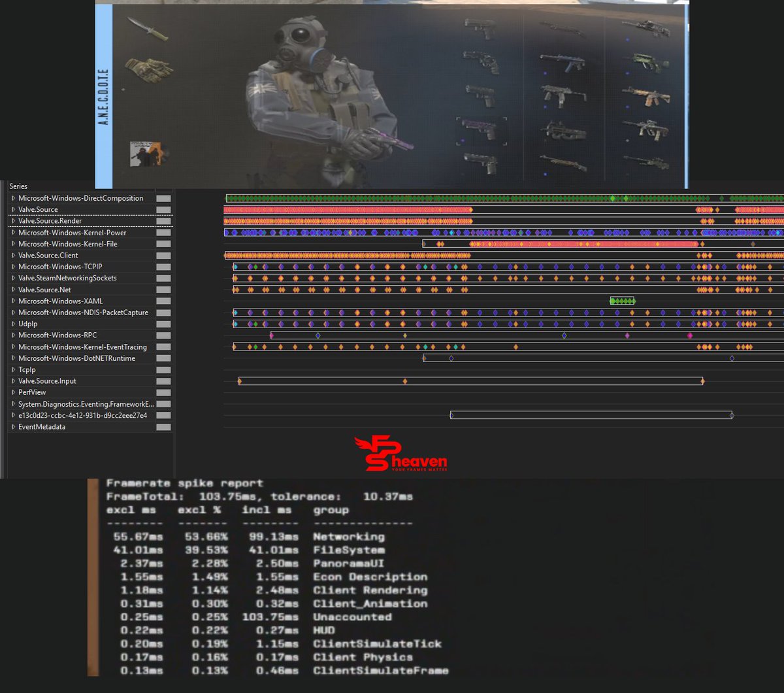
Task: Expand the Valve.Source.Net series
Action: [x=13, y=290]
